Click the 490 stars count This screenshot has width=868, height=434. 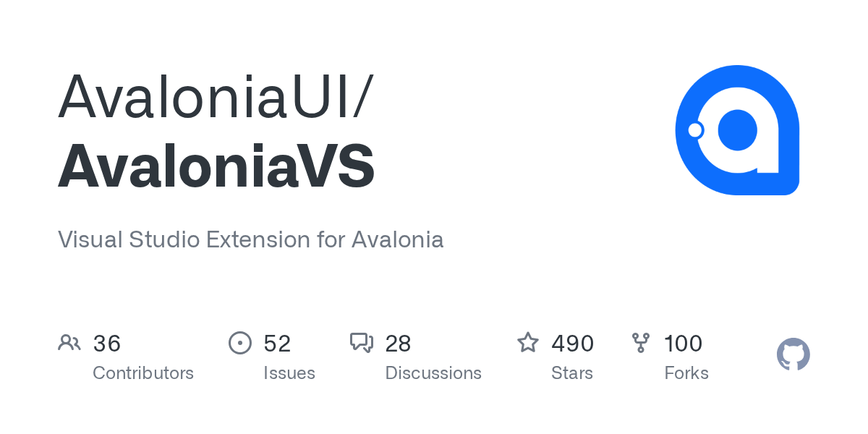point(573,344)
